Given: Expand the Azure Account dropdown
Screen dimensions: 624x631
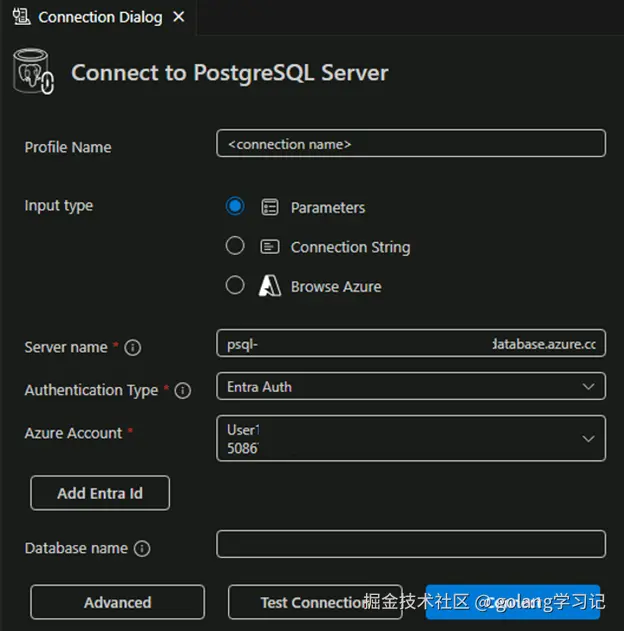Looking at the screenshot, I should click(410, 438).
